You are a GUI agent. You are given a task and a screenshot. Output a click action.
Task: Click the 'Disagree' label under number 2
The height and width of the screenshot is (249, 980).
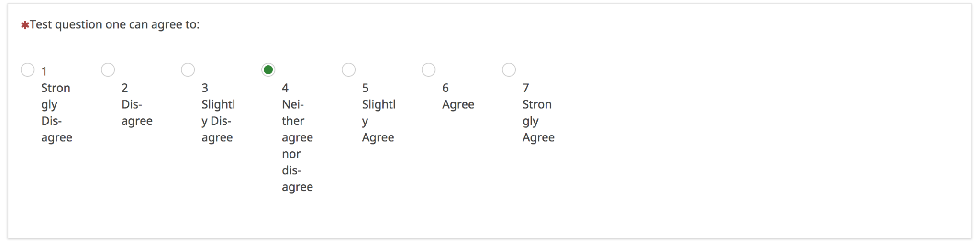click(137, 113)
